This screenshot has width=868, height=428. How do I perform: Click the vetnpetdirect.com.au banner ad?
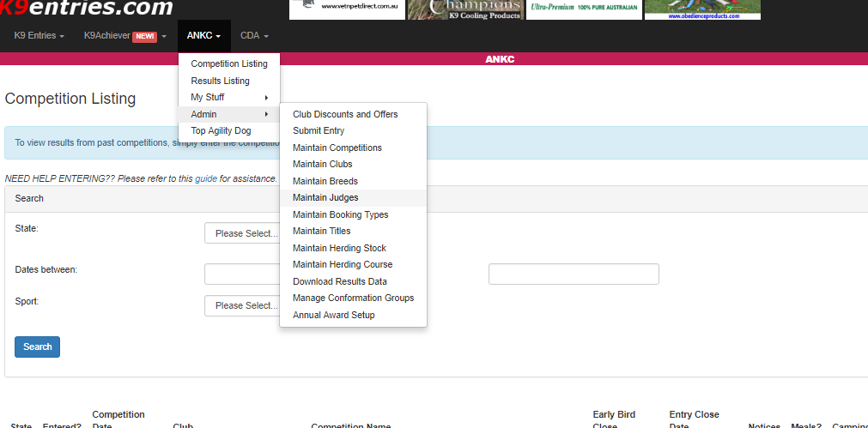[347, 9]
